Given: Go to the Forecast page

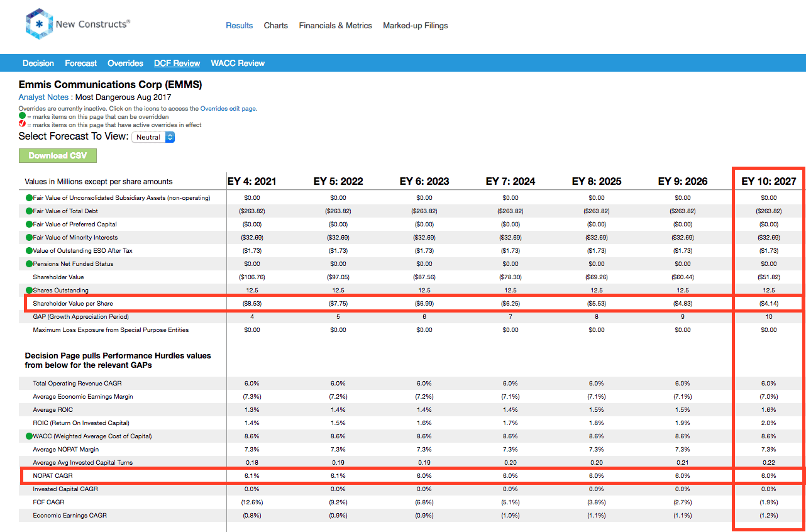Looking at the screenshot, I should coord(81,63).
